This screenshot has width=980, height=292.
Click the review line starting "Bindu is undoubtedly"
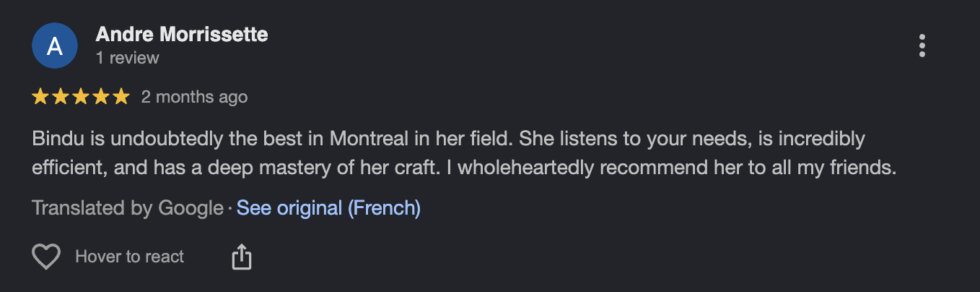pos(448,138)
